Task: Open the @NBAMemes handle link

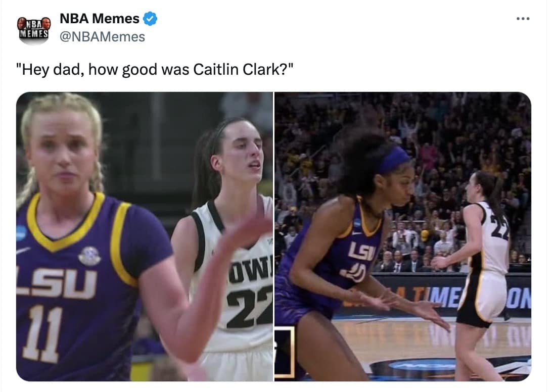Action: click(x=102, y=37)
